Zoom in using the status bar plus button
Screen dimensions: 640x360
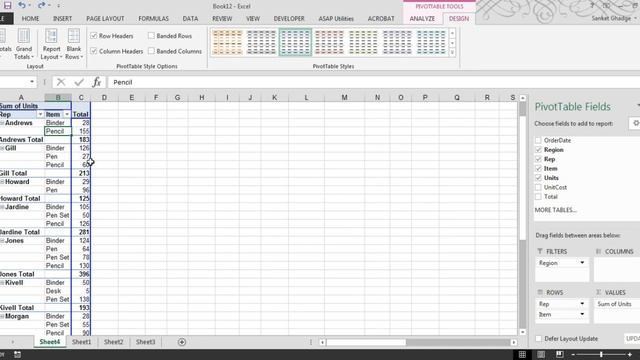pyautogui.click(x=630, y=355)
